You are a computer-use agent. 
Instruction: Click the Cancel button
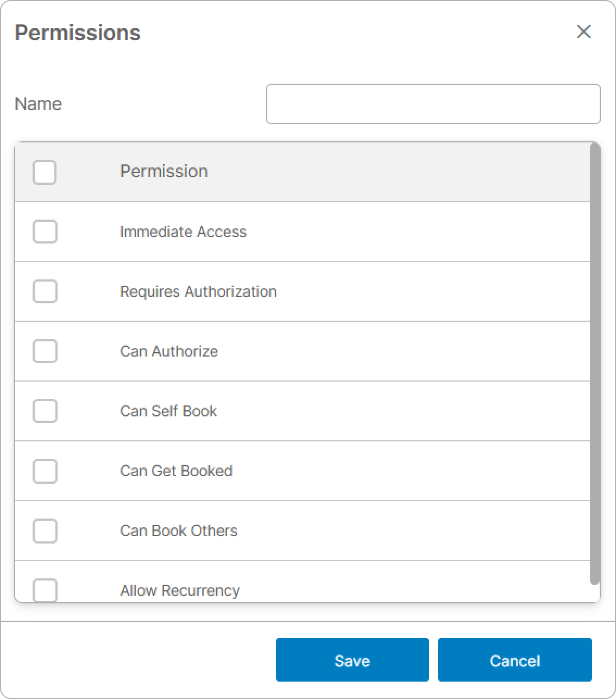[514, 660]
